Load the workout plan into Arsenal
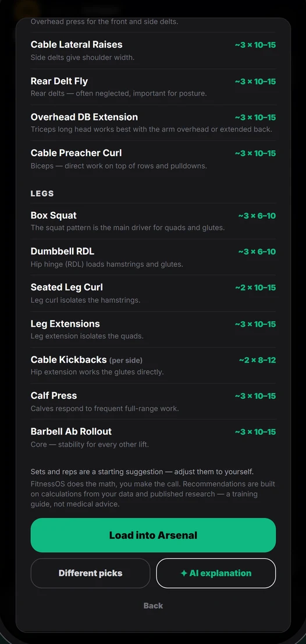Image resolution: width=306 pixels, height=644 pixels. pos(153,535)
